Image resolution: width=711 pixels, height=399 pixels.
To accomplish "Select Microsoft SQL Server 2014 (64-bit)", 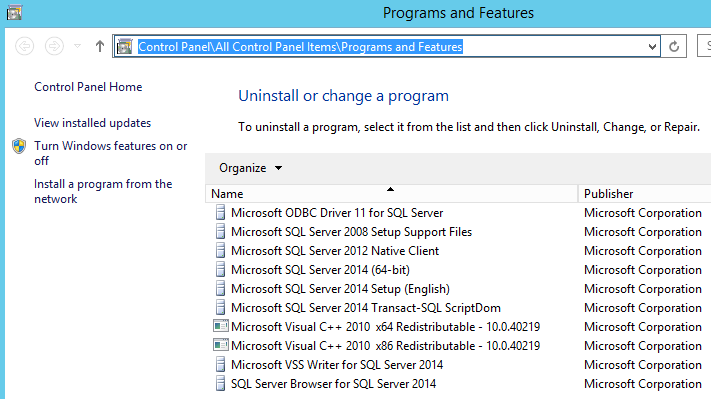I will 321,270.
